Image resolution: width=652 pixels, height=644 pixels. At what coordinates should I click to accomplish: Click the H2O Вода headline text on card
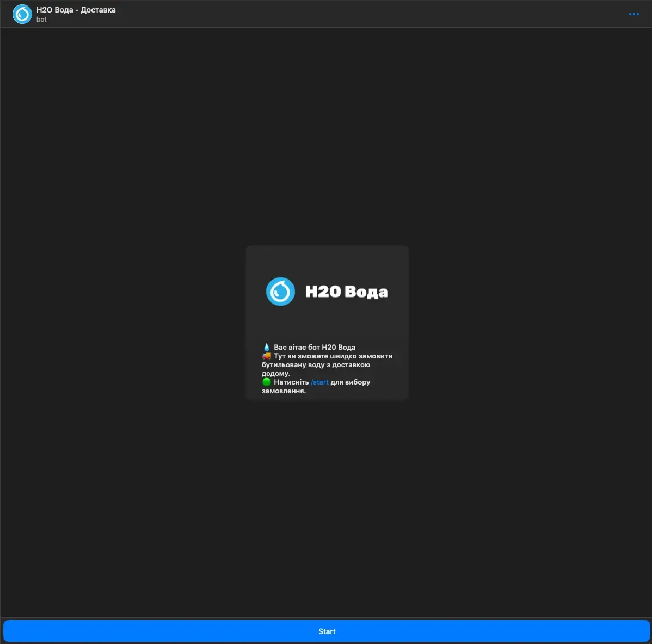(347, 291)
